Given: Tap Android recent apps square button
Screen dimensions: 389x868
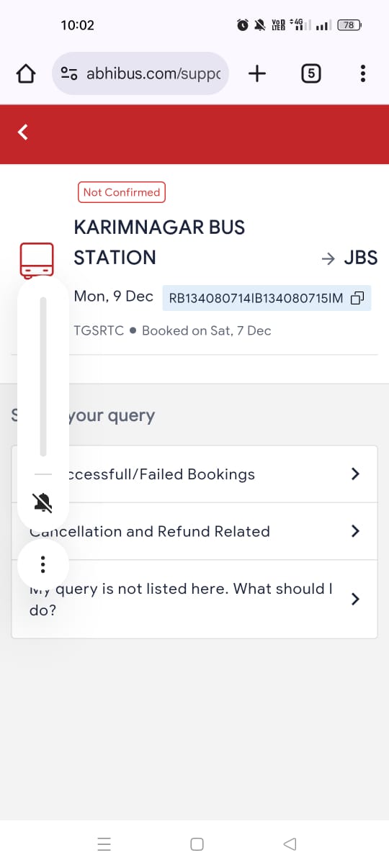Looking at the screenshot, I should pos(197,844).
